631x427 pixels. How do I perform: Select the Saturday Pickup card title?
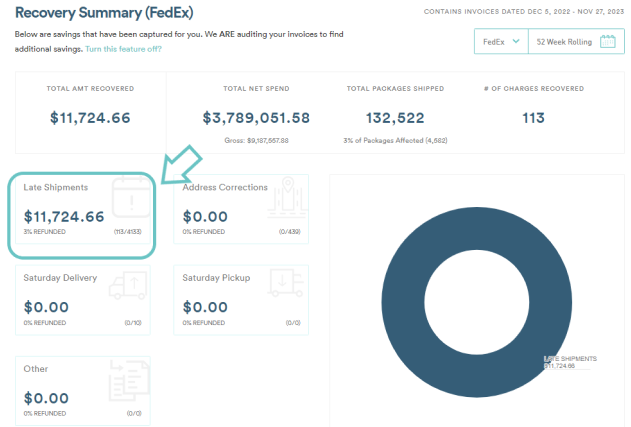pyautogui.click(x=216, y=277)
